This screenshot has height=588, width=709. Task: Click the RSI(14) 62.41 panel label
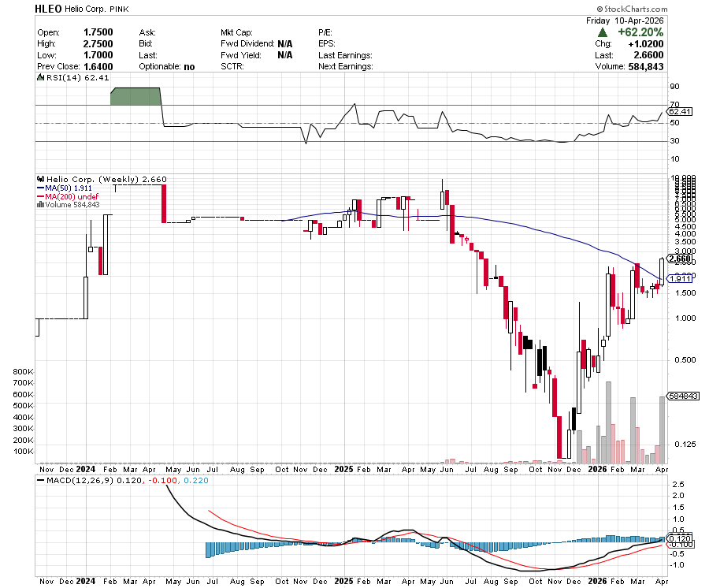click(x=78, y=78)
